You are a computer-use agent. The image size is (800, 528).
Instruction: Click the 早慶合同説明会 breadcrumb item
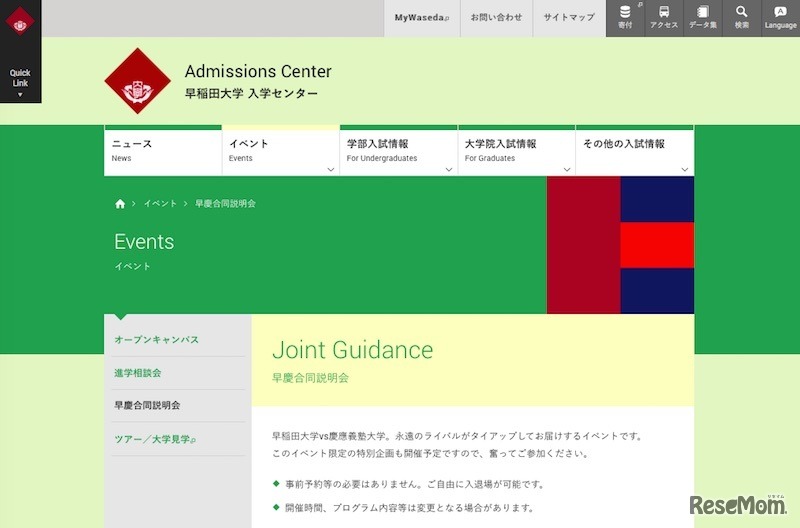(x=225, y=204)
